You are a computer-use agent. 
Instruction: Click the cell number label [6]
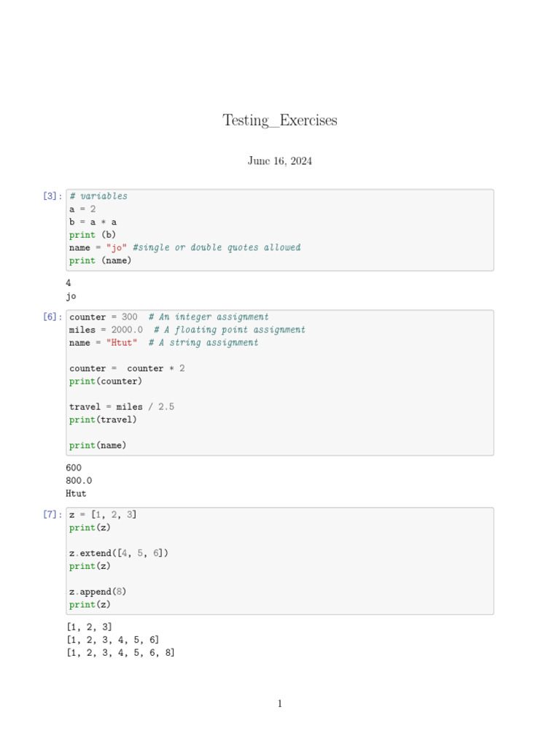pos(52,317)
